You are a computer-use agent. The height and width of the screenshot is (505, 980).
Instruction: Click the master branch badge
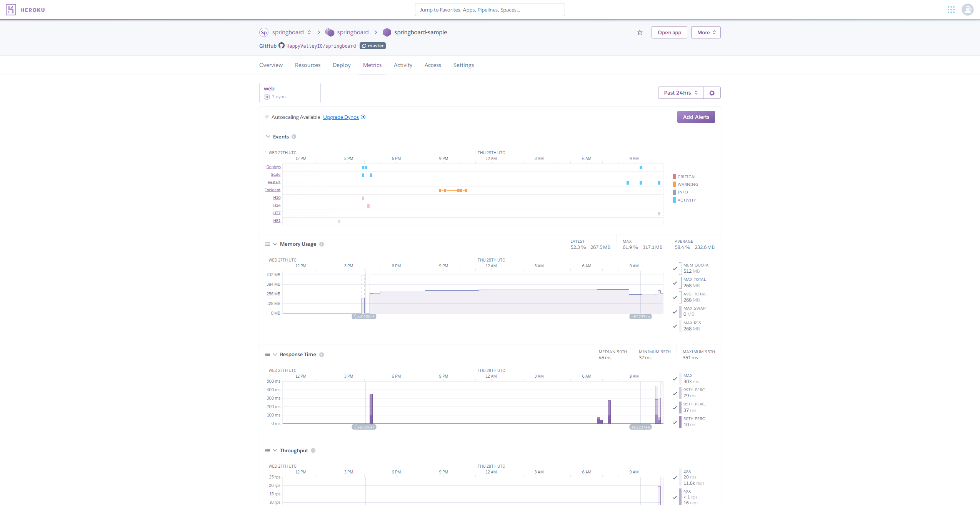tap(373, 46)
